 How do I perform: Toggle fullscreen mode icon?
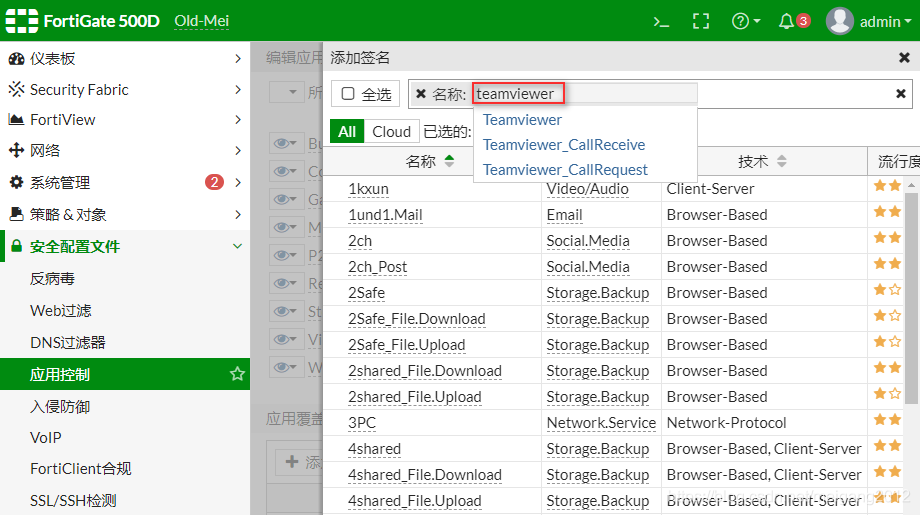701,22
